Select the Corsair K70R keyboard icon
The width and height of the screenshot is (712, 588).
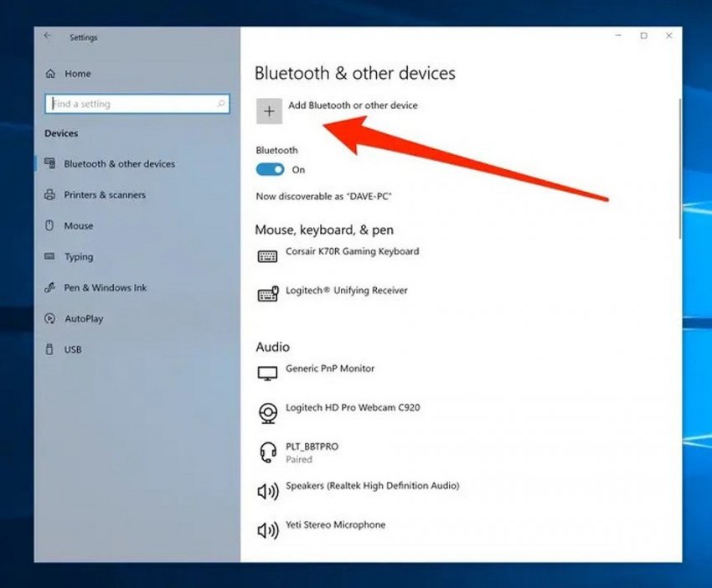(267, 256)
